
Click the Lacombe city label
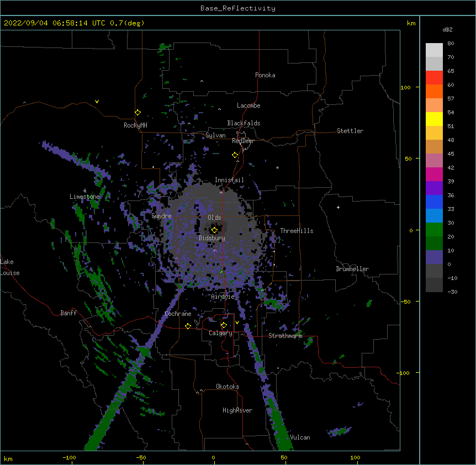(x=248, y=105)
